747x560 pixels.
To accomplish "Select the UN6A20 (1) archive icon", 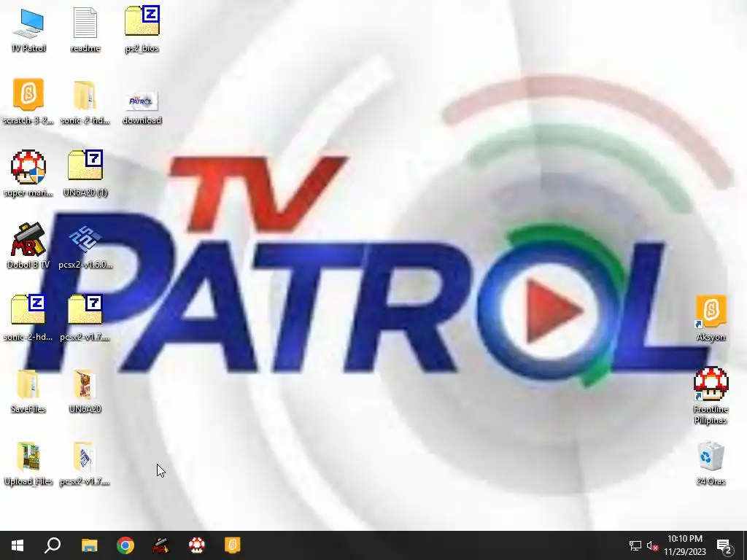I will pos(85,174).
